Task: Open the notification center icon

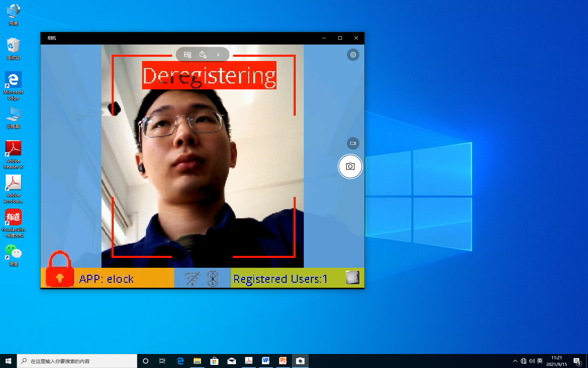Action: click(x=577, y=361)
